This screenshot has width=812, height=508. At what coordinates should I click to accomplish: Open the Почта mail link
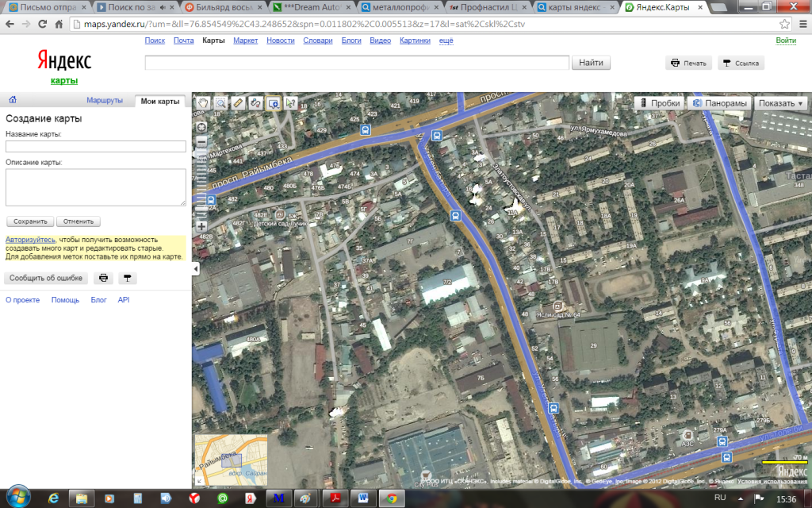point(183,40)
